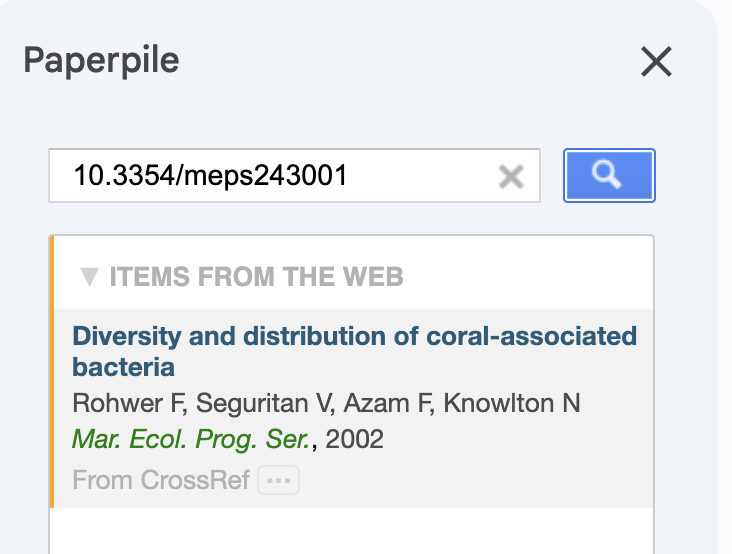Run search with the magnifier button
This screenshot has height=554, width=732.
click(x=609, y=176)
